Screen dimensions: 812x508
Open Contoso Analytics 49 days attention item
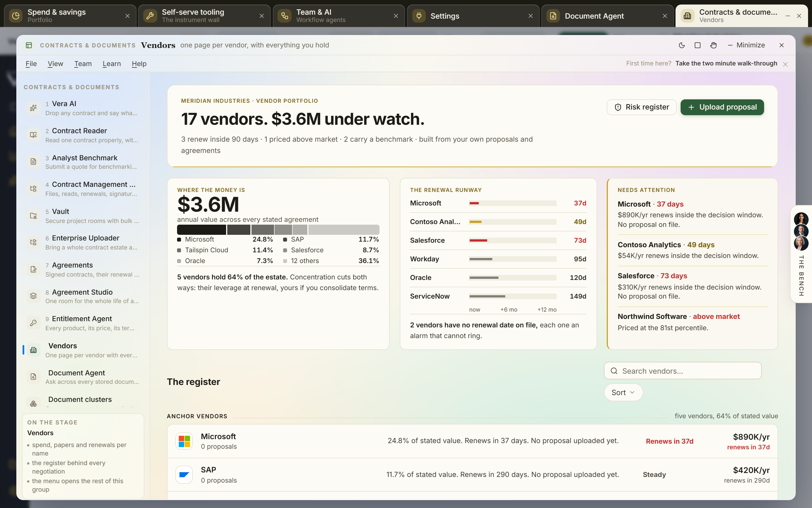pyautogui.click(x=692, y=250)
